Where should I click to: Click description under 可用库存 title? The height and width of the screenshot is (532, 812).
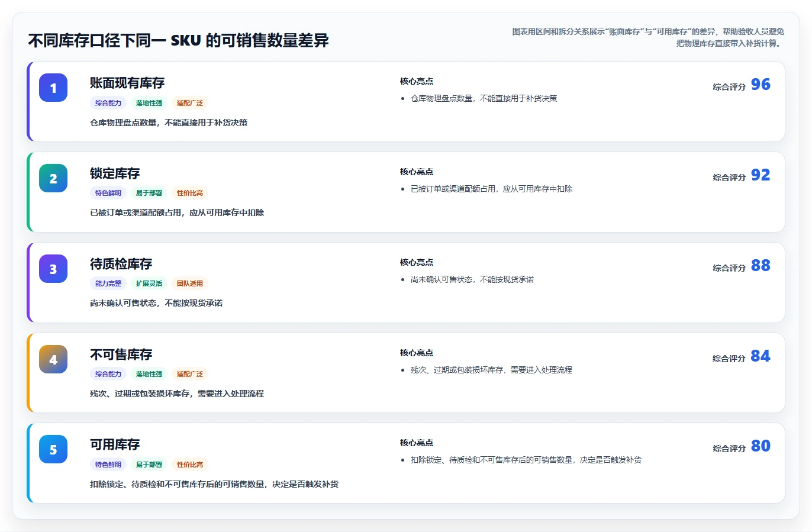coord(214,485)
